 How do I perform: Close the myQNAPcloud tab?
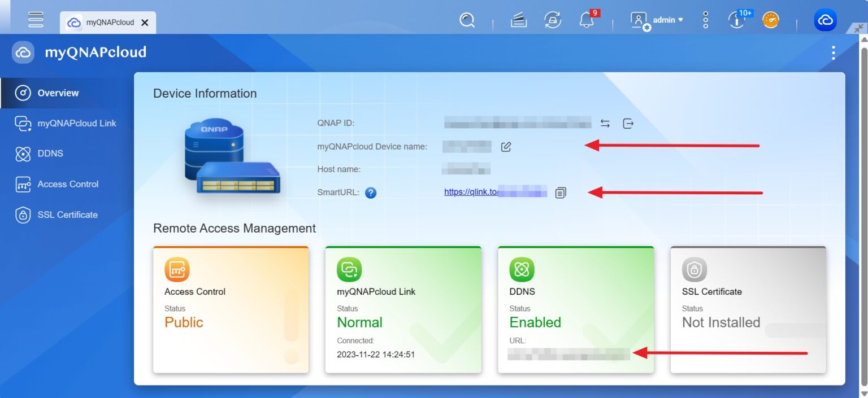145,23
